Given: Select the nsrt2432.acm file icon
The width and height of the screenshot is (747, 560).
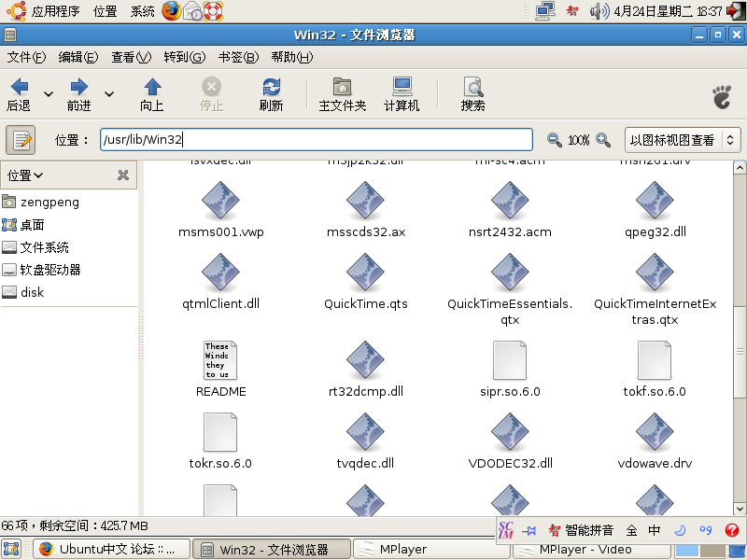Looking at the screenshot, I should tap(510, 200).
